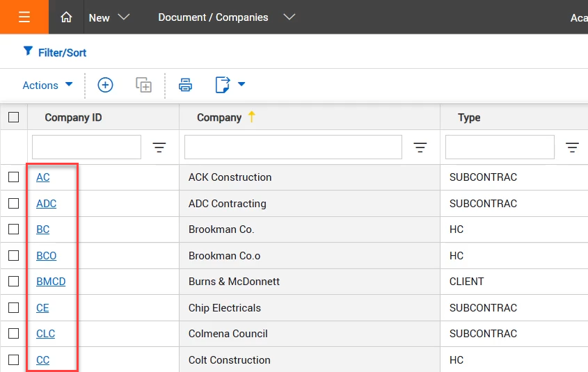
Task: Sort by the Company column header
Action: point(219,118)
